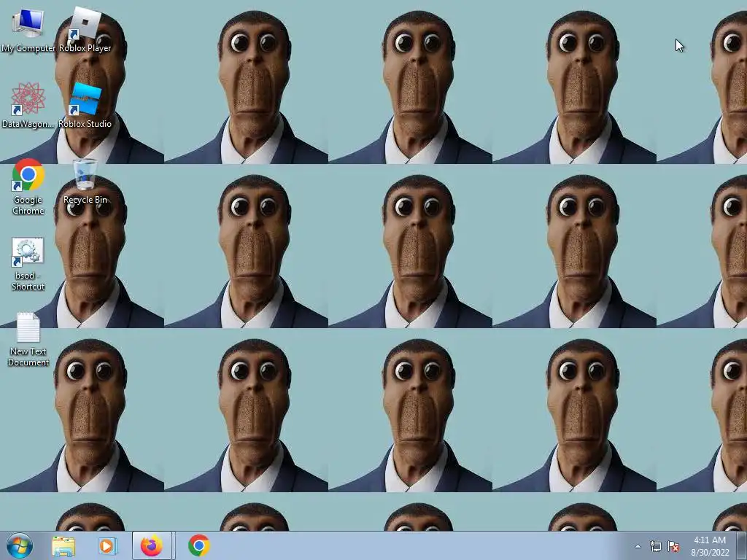Select the Roblox Player shortcut

pyautogui.click(x=85, y=30)
